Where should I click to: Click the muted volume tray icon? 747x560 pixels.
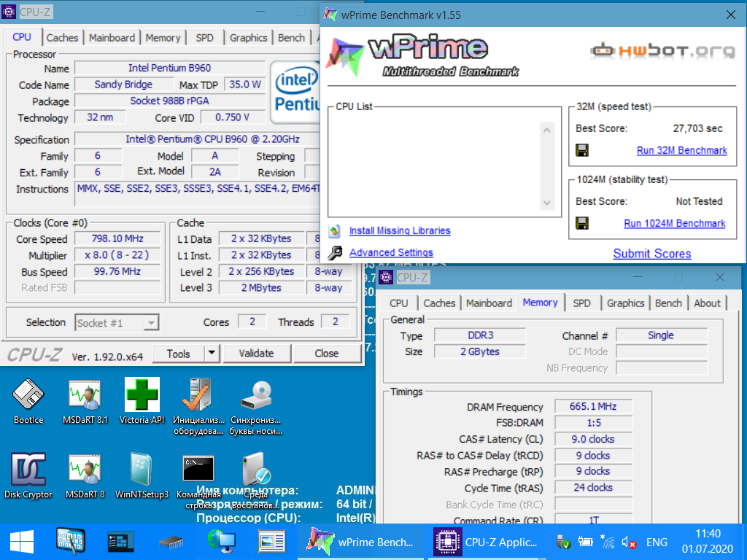tap(630, 542)
